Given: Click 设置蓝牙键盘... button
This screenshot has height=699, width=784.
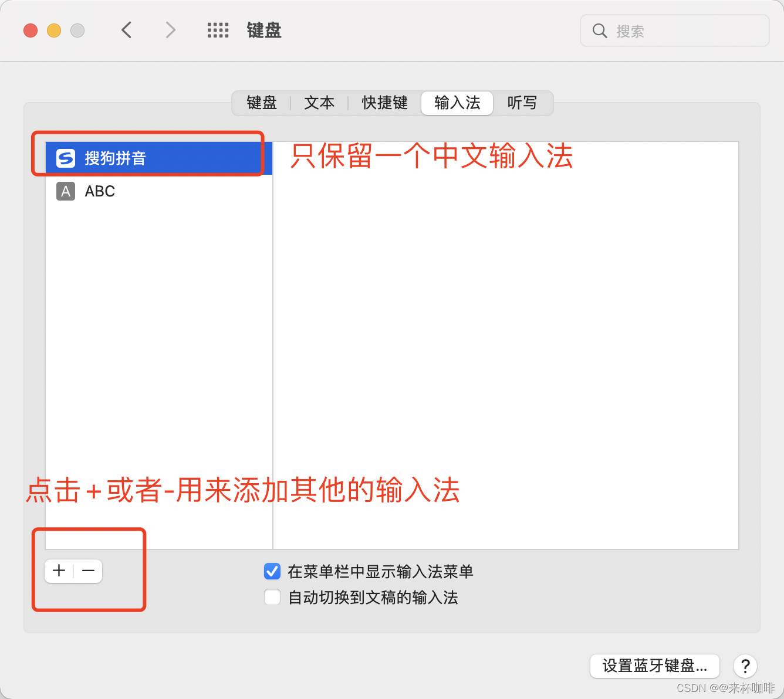Looking at the screenshot, I should pyautogui.click(x=655, y=666).
